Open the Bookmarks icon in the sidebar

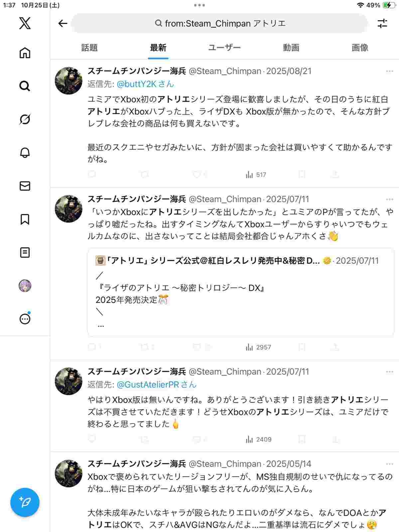click(x=25, y=219)
